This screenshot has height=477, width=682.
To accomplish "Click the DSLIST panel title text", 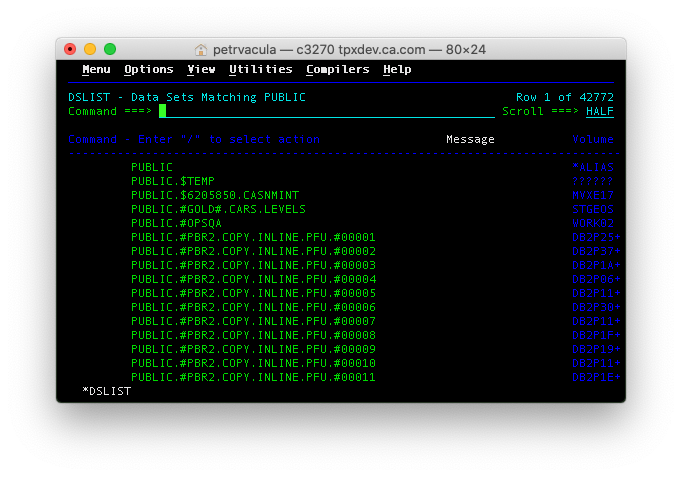I will [x=187, y=97].
